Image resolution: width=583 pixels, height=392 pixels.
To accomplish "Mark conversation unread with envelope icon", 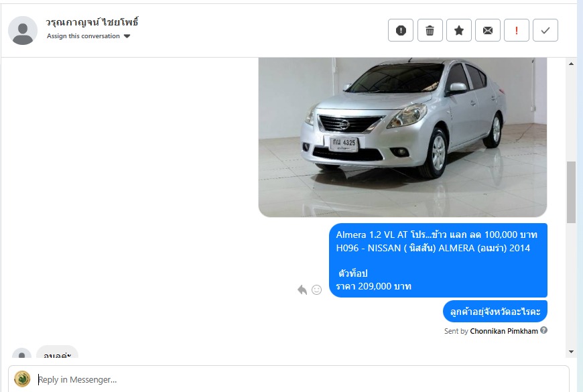I will (488, 30).
